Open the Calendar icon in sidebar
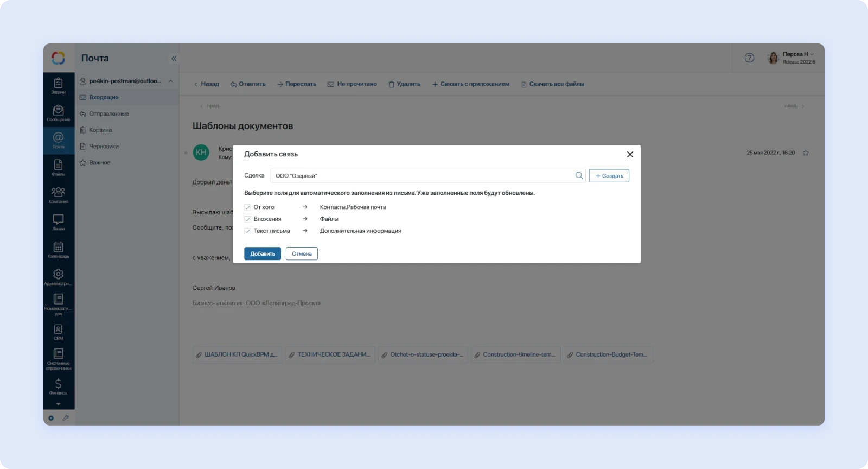Image resolution: width=868 pixels, height=469 pixels. click(x=58, y=250)
